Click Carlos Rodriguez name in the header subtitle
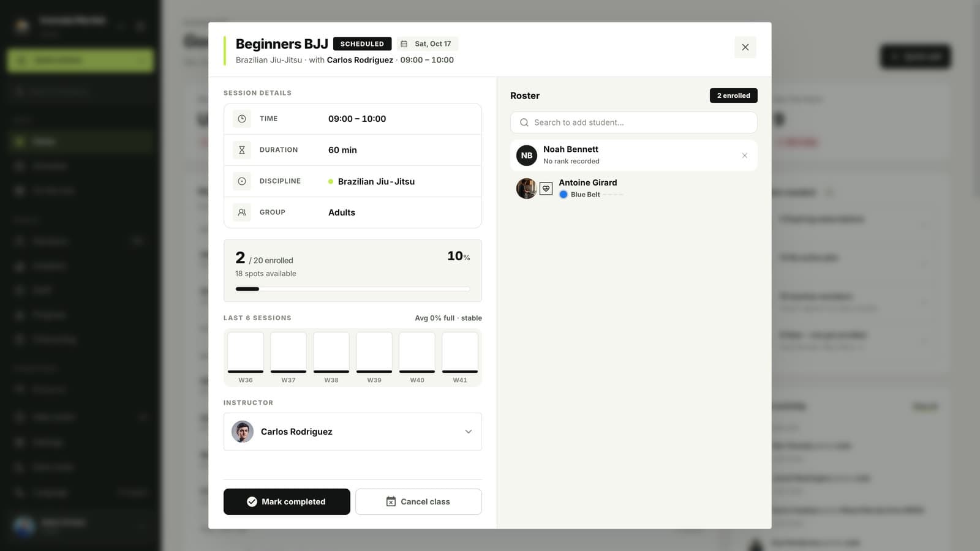 (x=360, y=60)
